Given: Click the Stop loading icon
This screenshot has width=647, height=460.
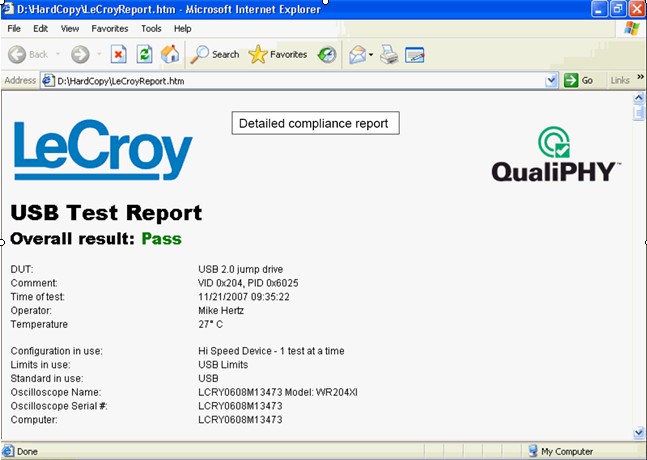Looking at the screenshot, I should coord(118,54).
